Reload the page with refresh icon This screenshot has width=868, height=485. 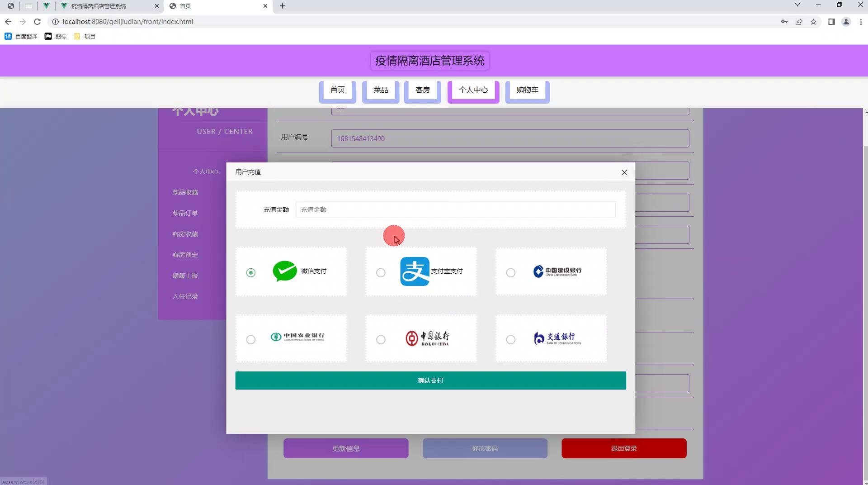tap(38, 22)
